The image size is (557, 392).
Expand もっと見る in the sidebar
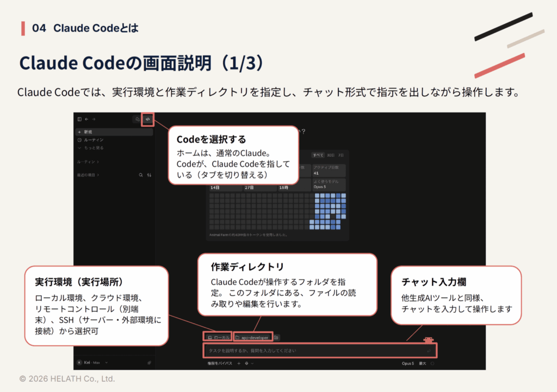91,148
